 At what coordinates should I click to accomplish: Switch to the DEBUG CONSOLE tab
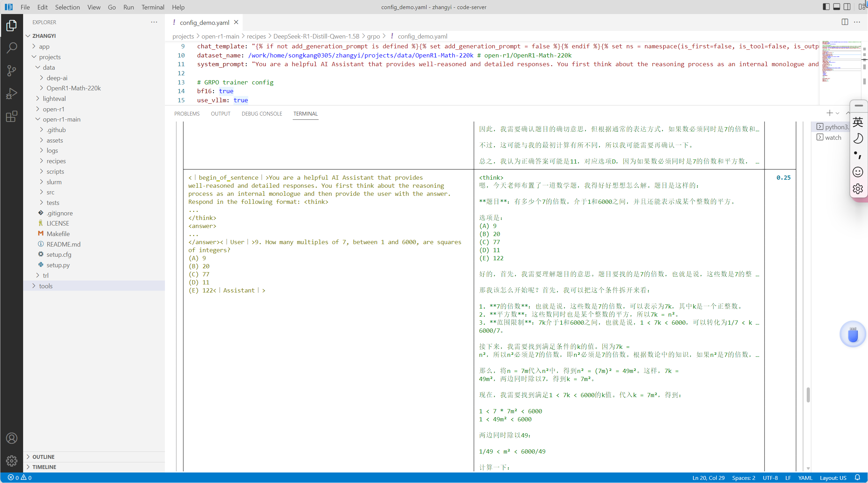coord(262,113)
